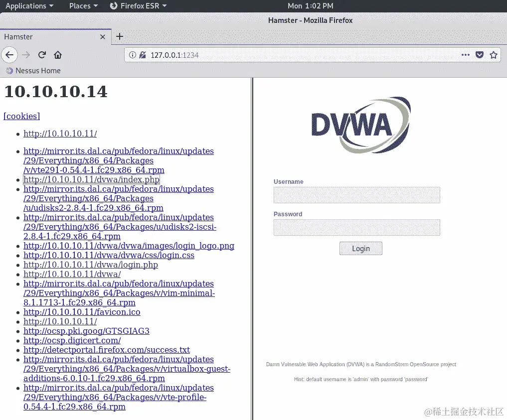Screen dimensions: 507x420
Task: Bookmark this page with the star icon
Action: pos(494,55)
